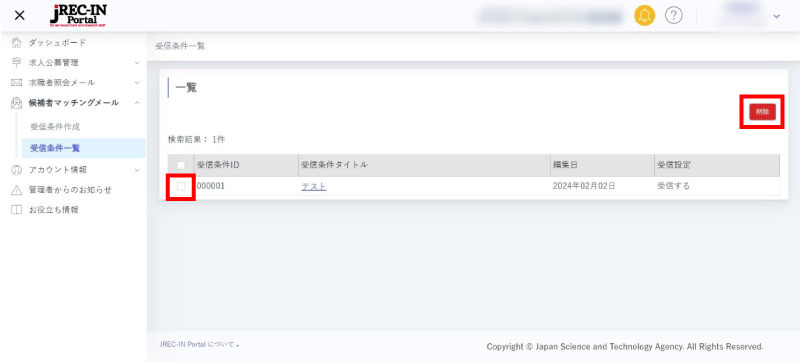Open help with the question mark icon
Viewport: 800px width, 362px height.
click(x=673, y=16)
